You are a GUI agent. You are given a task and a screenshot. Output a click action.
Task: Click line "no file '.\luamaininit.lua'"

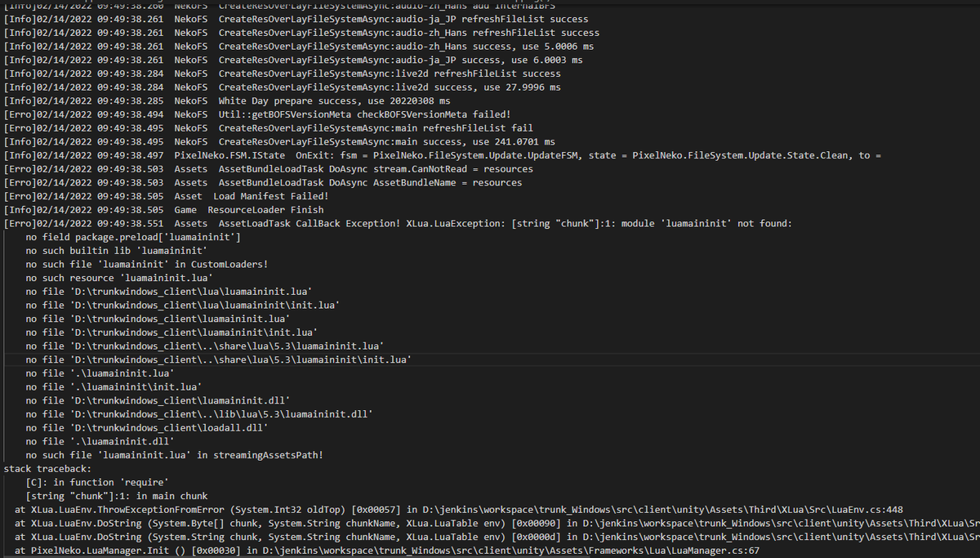(100, 373)
